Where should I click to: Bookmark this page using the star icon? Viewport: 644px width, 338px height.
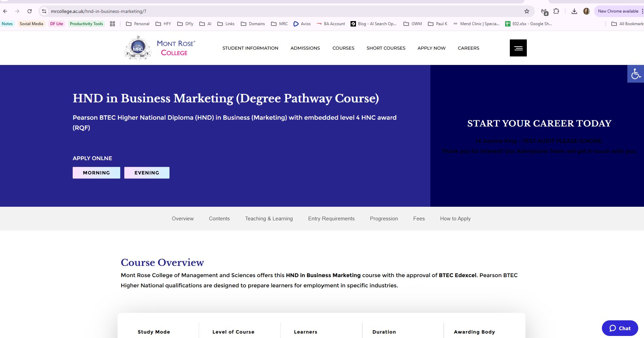[526, 11]
